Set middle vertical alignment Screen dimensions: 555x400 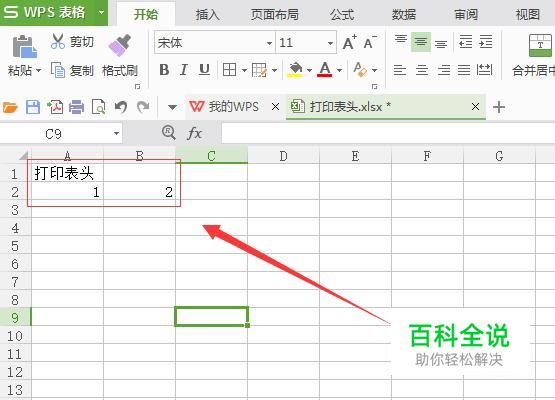421,42
